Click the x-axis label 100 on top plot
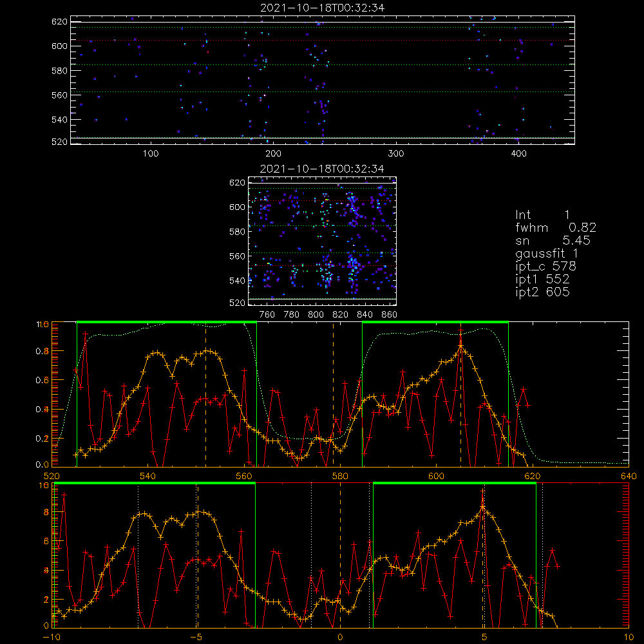The width and height of the screenshot is (644, 644). (x=151, y=154)
